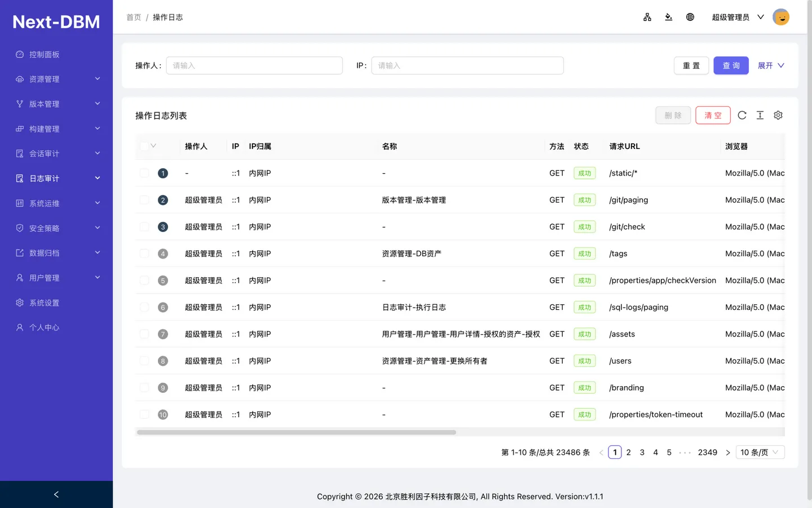The image size is (812, 508).
Task: Click the 重置 reset button
Action: coord(691,65)
